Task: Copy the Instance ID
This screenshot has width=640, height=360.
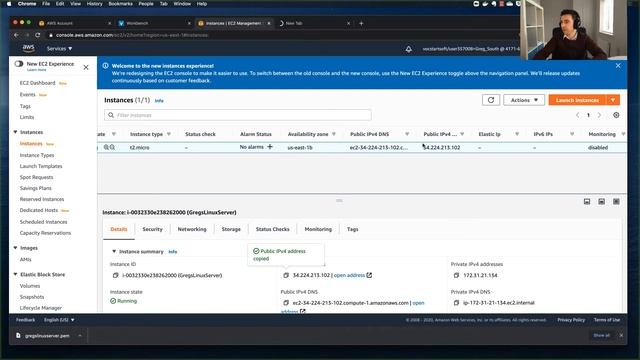Action: click(116, 276)
